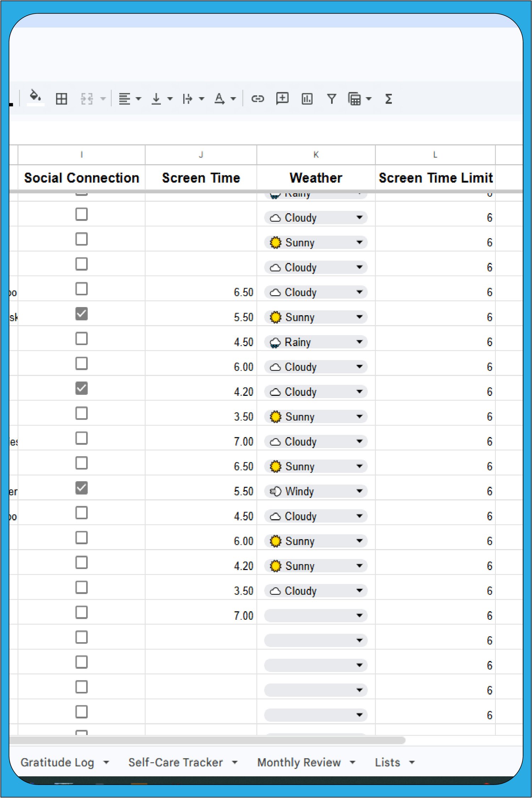The image size is (532, 798).
Task: Select column J header
Action: point(201,155)
